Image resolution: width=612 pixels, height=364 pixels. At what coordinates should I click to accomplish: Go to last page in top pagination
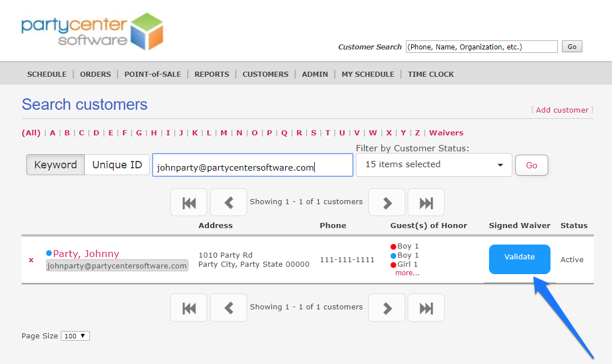(426, 202)
